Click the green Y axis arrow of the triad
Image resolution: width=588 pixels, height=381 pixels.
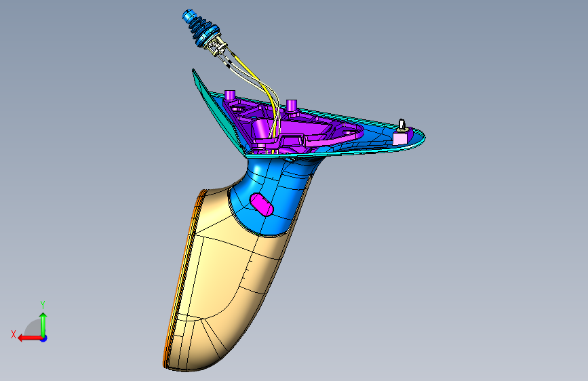[x=43, y=325]
